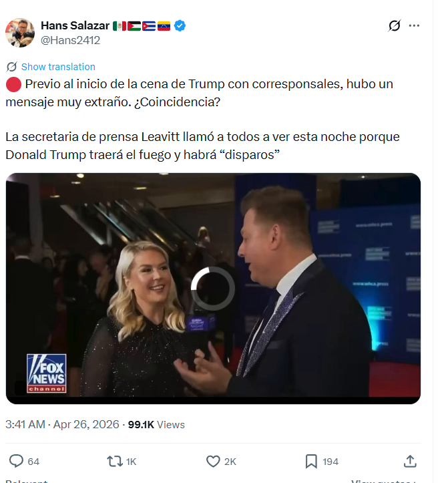The width and height of the screenshot is (448, 483).
Task: Click the reply speech bubble icon
Action: tap(16, 461)
